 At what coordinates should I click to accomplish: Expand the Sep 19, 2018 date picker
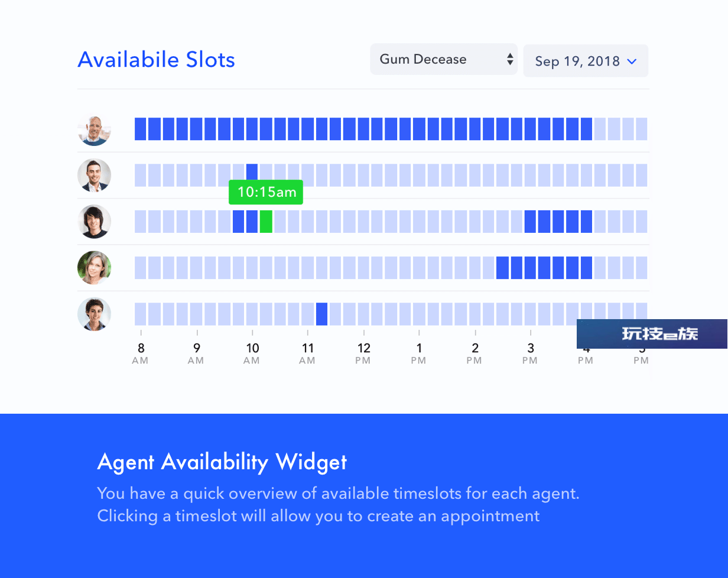click(586, 61)
